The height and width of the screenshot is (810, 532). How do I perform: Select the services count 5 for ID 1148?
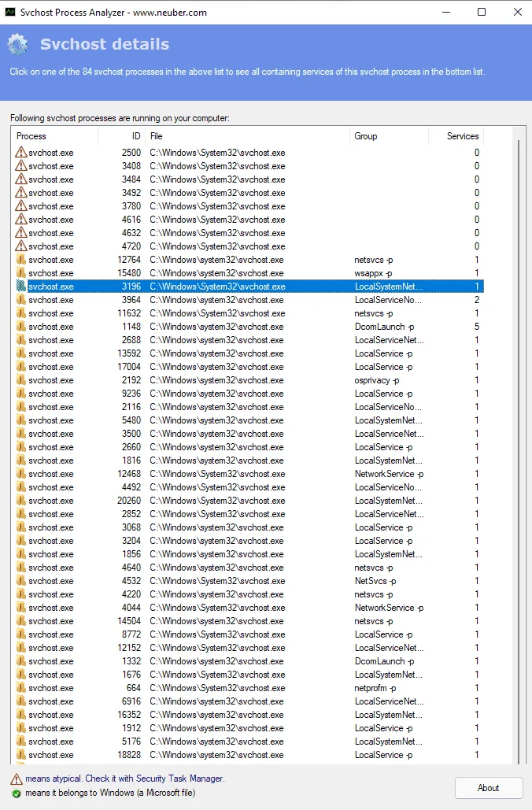[x=477, y=327]
